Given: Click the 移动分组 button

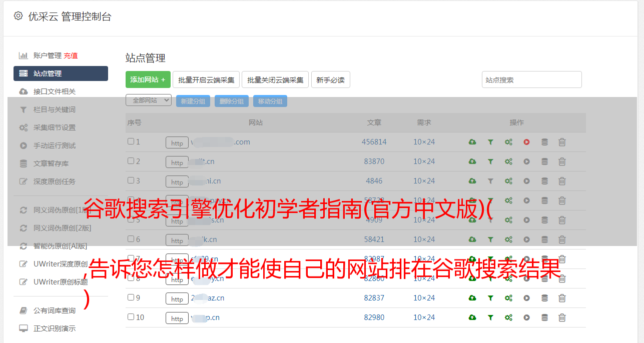Looking at the screenshot, I should pyautogui.click(x=270, y=101).
